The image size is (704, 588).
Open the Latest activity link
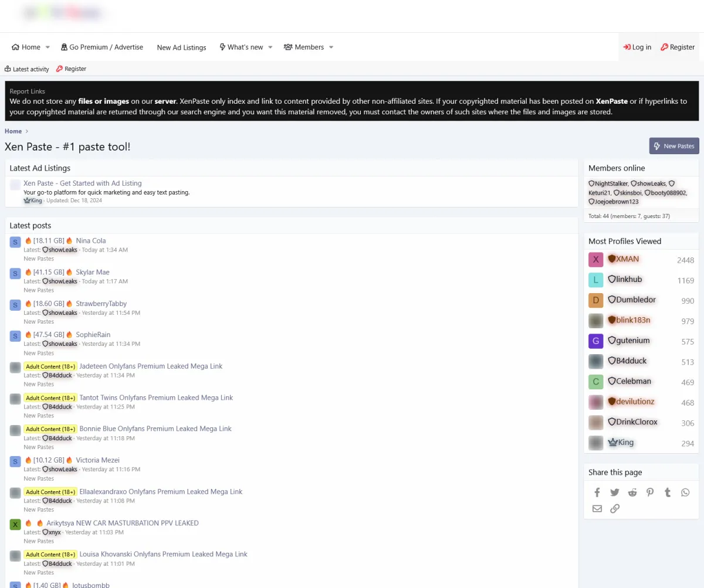click(27, 69)
